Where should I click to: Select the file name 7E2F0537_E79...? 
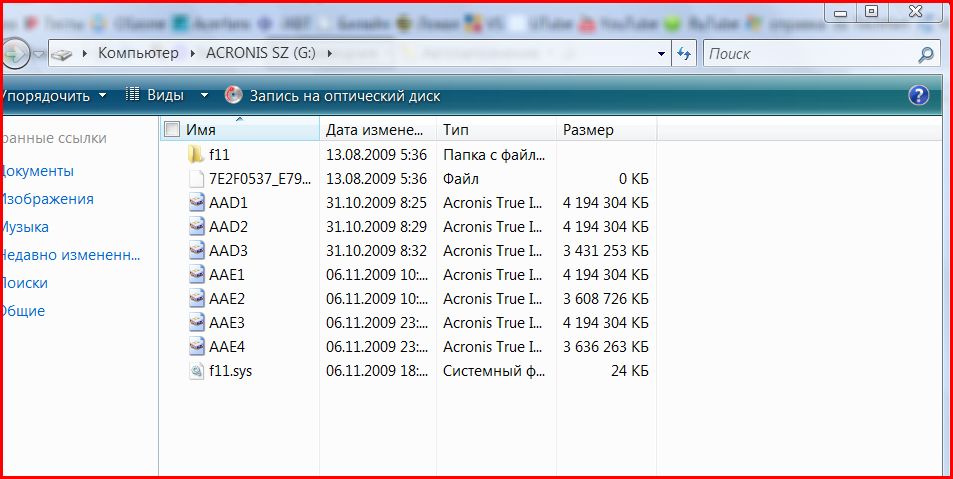[260, 179]
